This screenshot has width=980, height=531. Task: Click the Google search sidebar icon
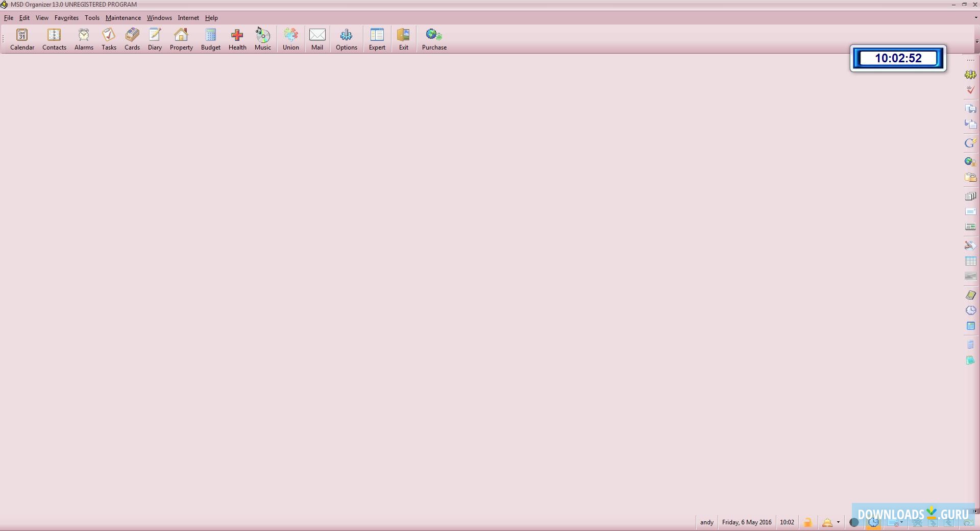pos(970,143)
